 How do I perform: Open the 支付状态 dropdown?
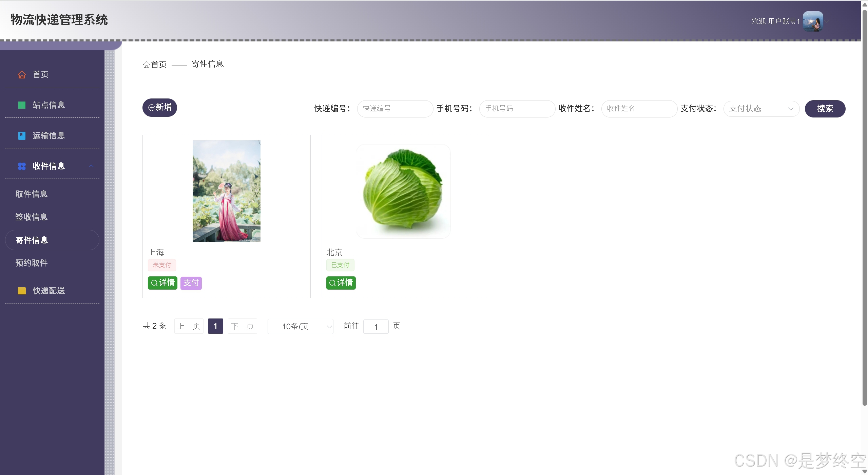[761, 109]
